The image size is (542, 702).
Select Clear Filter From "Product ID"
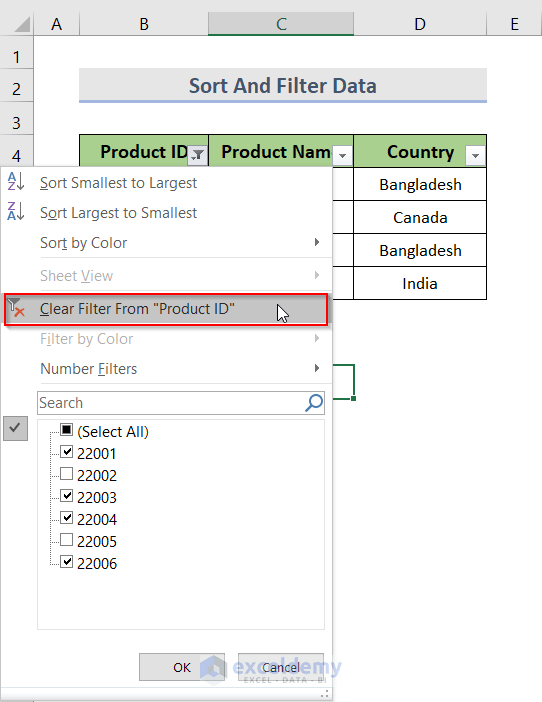[166, 309]
